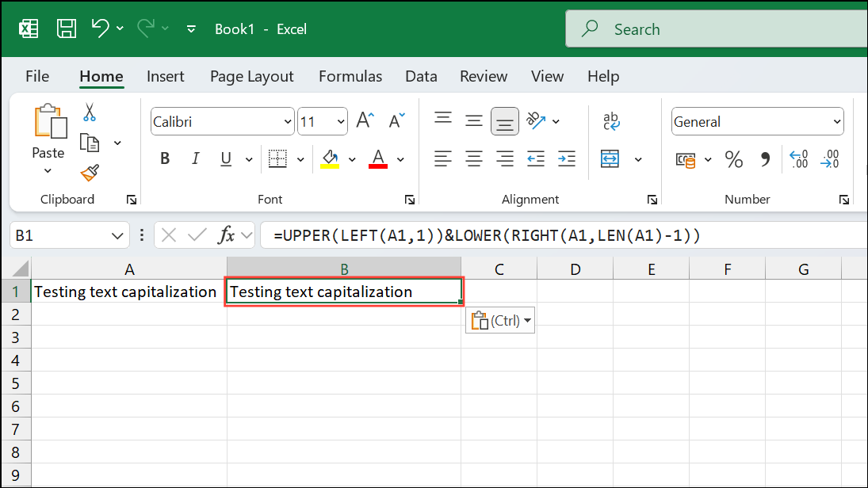Select the Format Painter brush icon
The image size is (868, 488).
[x=90, y=173]
